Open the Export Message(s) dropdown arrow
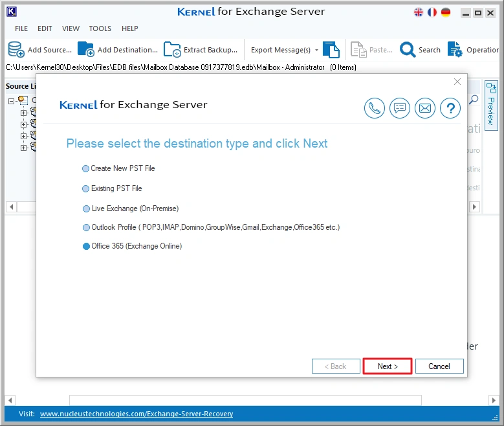The image size is (504, 426). pos(316,50)
